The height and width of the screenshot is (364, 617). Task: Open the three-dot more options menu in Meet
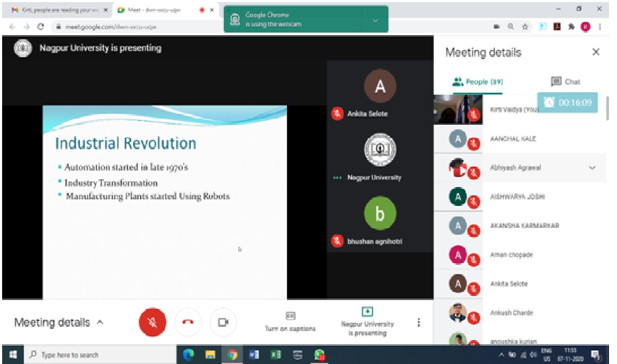[419, 322]
